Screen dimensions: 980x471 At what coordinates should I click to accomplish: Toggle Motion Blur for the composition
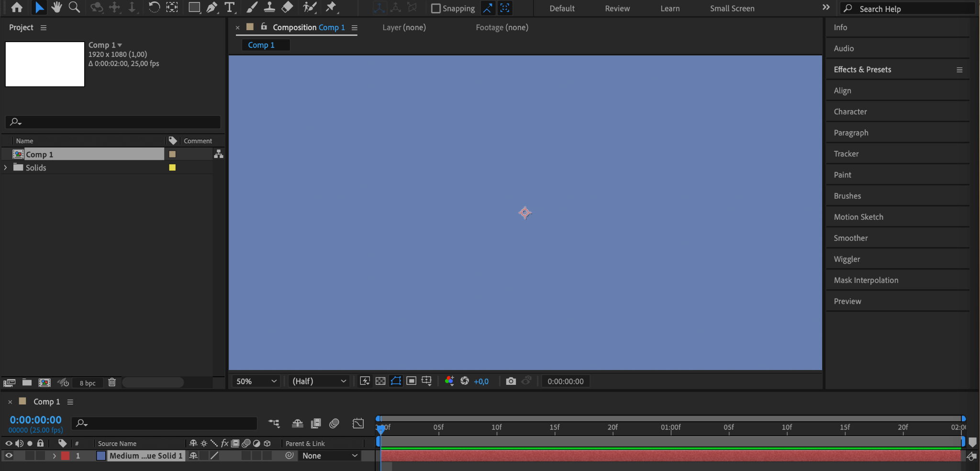pos(334,424)
